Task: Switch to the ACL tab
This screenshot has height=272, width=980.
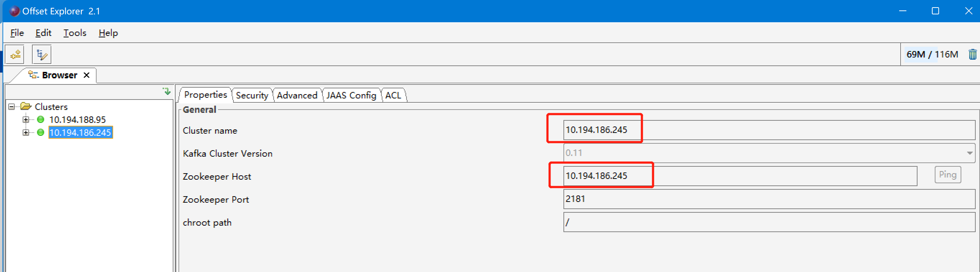Action: [x=393, y=95]
